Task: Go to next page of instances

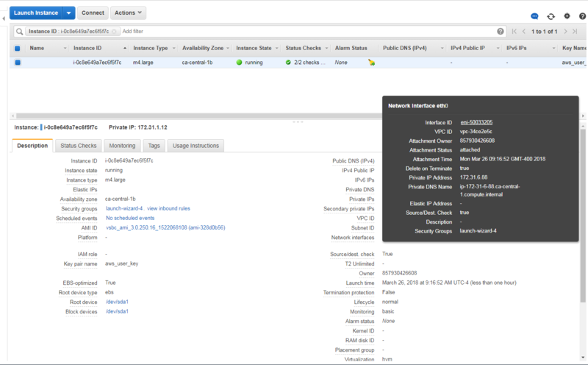Action: pos(565,32)
